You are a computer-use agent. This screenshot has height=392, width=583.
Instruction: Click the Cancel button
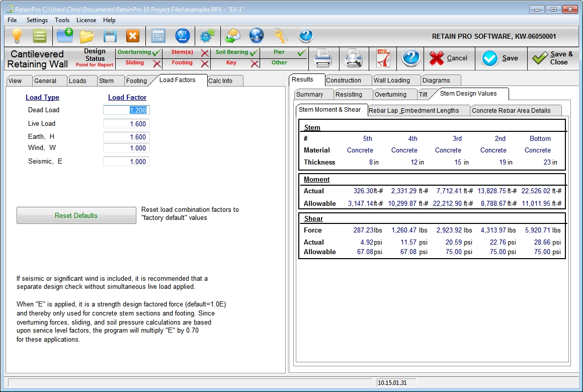[449, 58]
